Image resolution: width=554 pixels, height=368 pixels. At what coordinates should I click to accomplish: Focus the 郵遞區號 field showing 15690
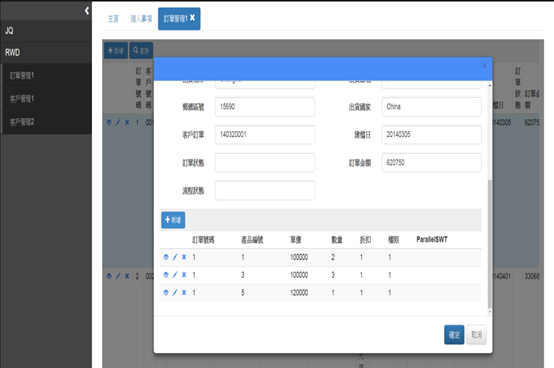[x=265, y=107]
